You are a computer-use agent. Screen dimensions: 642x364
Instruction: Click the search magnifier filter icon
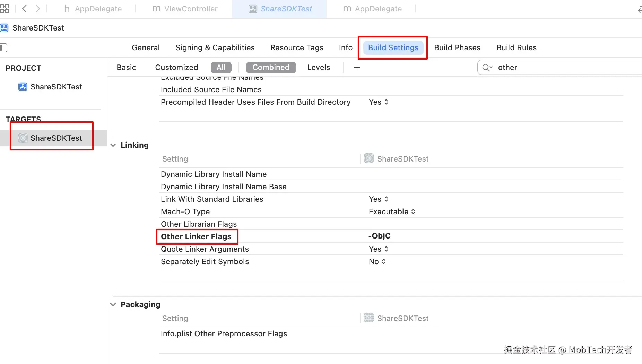click(487, 68)
